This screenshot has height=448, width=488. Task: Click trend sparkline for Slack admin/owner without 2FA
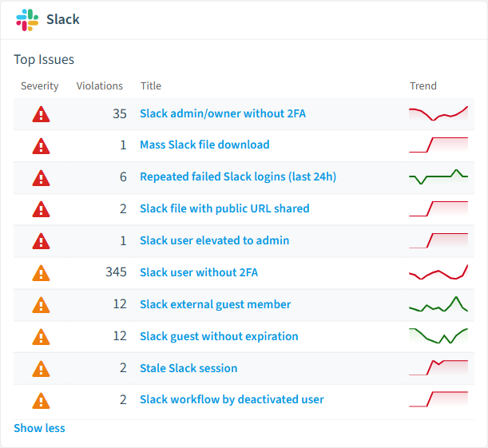pyautogui.click(x=438, y=113)
